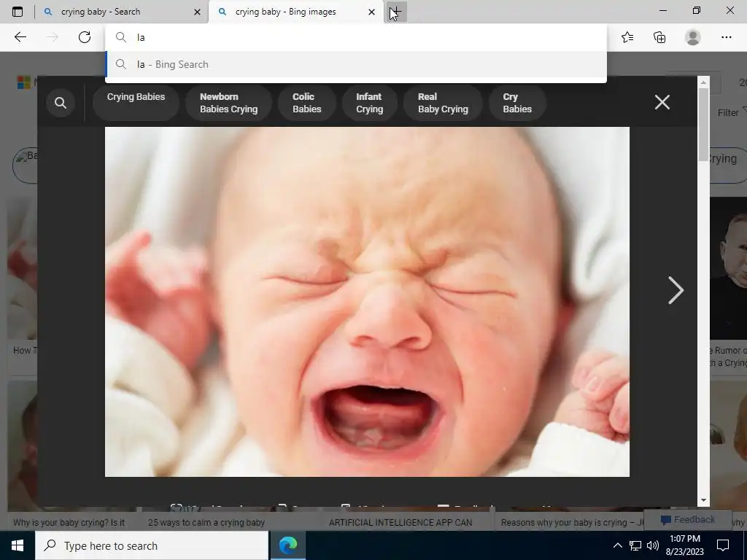
Task: Refresh the current page
Action: point(85,37)
